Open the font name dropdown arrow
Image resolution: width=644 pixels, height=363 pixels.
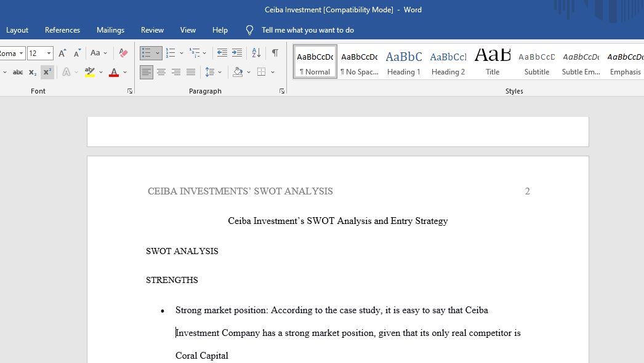point(22,54)
